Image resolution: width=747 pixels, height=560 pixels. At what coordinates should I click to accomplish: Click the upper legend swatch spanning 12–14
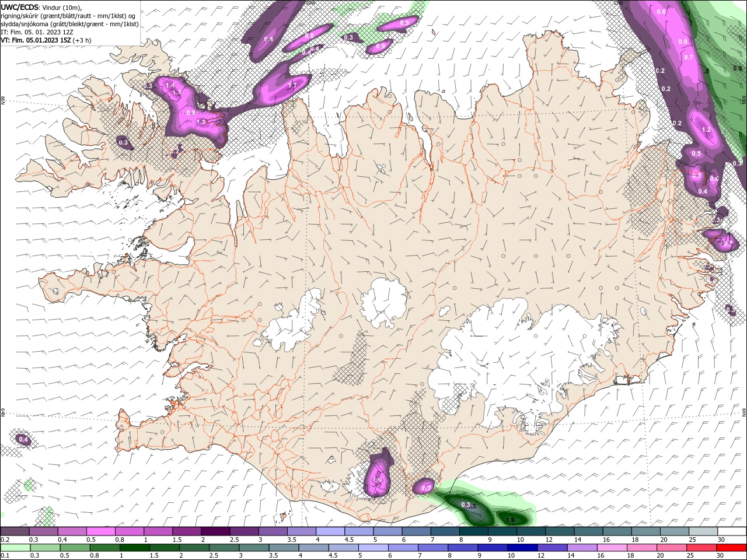pos(560,531)
